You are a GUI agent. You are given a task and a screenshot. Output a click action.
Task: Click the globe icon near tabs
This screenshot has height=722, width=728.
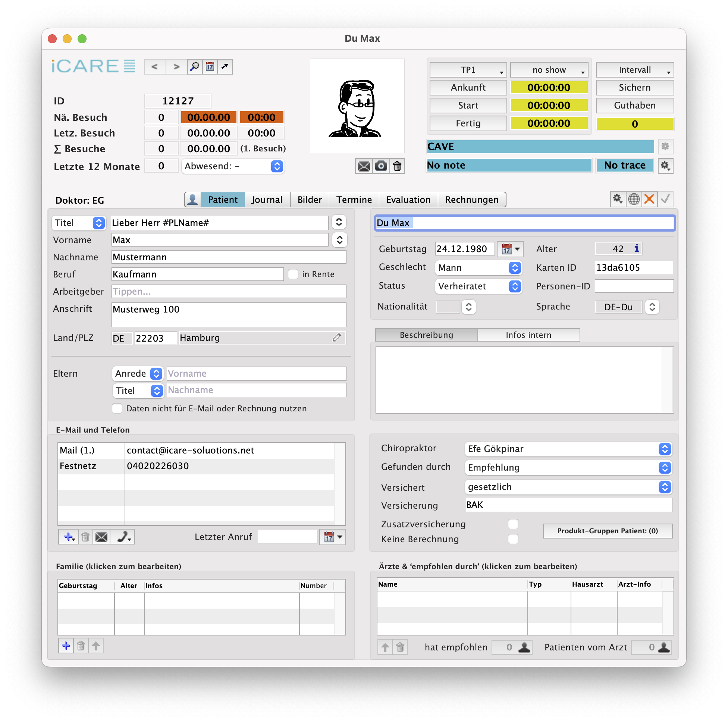[x=634, y=199]
